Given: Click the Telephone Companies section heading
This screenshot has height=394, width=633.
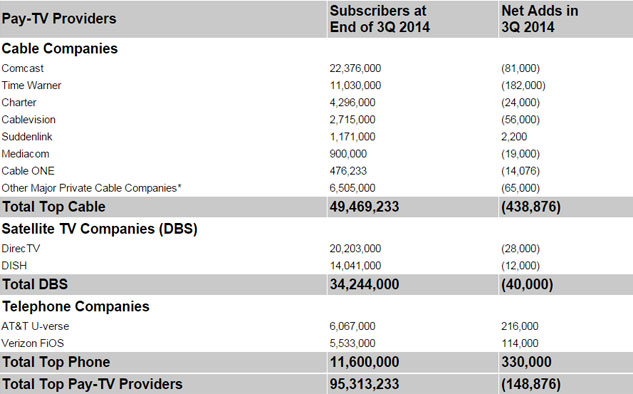Looking at the screenshot, I should (x=75, y=306).
